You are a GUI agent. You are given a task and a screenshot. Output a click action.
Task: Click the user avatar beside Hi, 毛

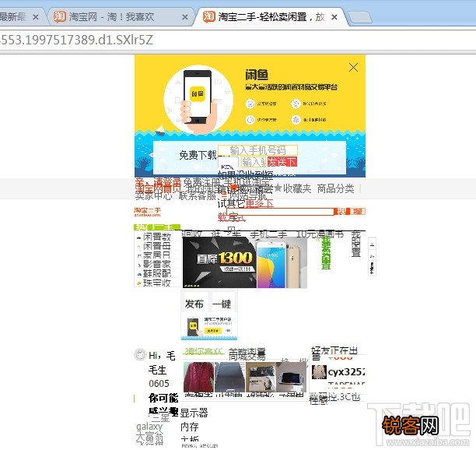(140, 354)
